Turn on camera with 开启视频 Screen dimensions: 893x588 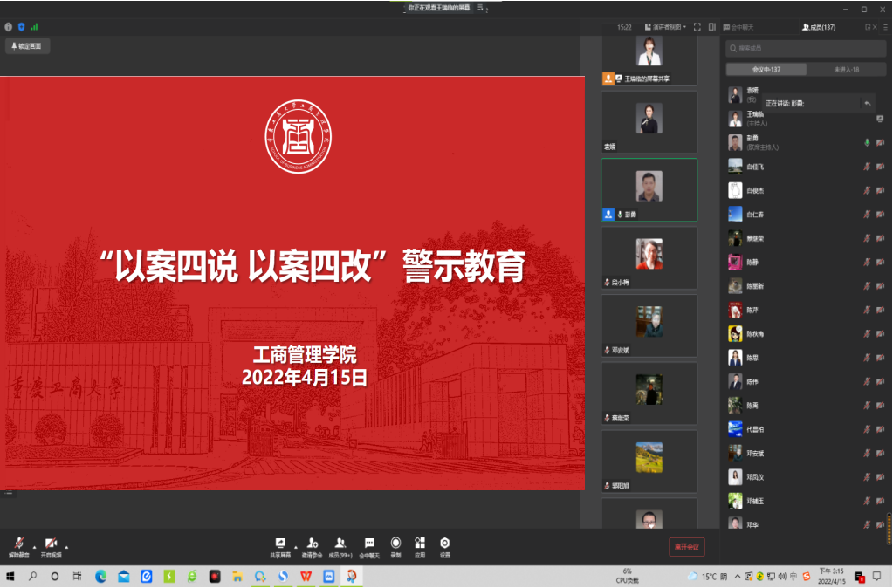click(x=52, y=545)
